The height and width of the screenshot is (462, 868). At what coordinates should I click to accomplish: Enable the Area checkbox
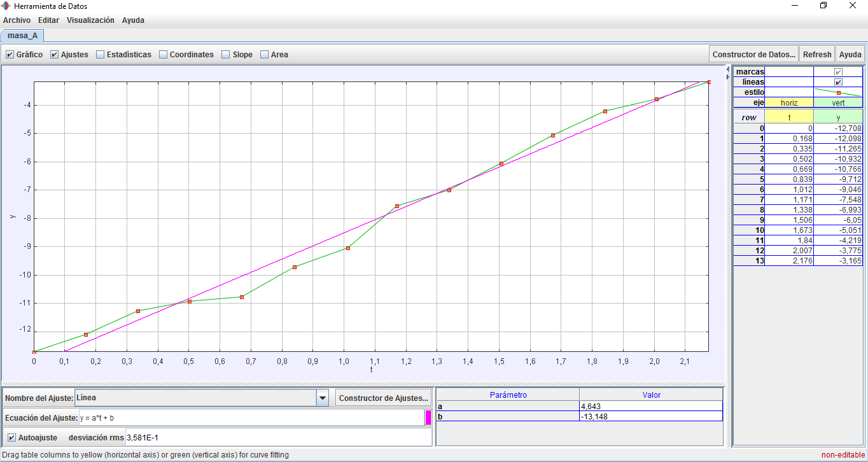(x=264, y=55)
